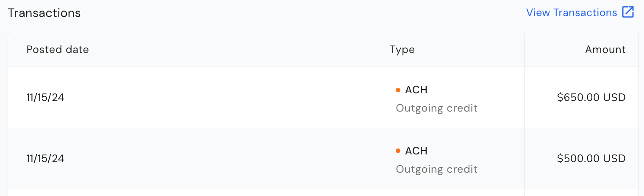Image resolution: width=644 pixels, height=196 pixels.
Task: Click the orange status dot for $650.00 transaction
Action: [398, 90]
